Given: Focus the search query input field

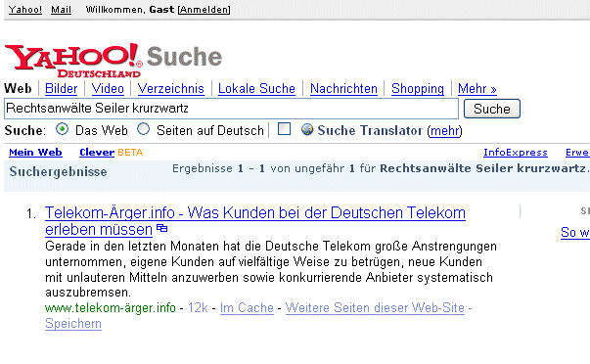Looking at the screenshot, I should click(x=232, y=109).
